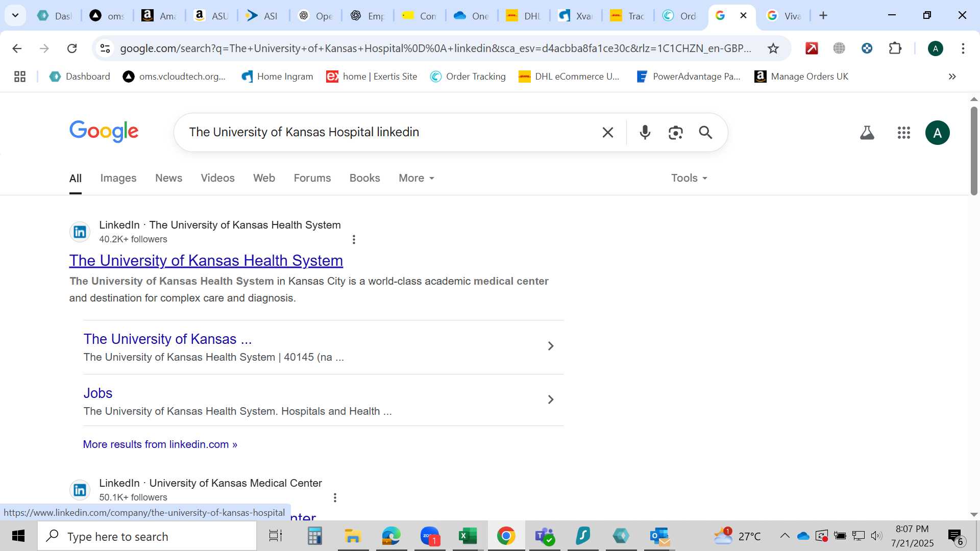The width and height of the screenshot is (980, 551).
Task: Open Zoom from the taskbar
Action: [x=430, y=536]
